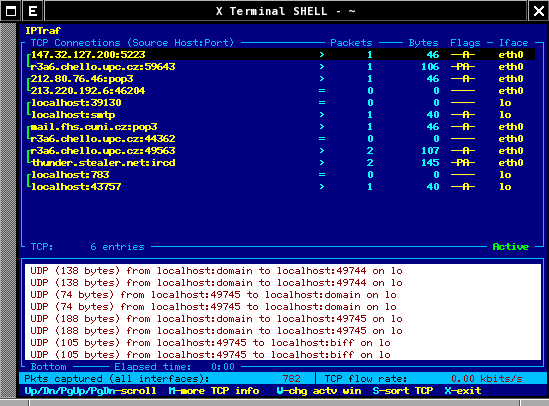
Task: Click second UDP 188 bytes log line
Action: click(216, 330)
